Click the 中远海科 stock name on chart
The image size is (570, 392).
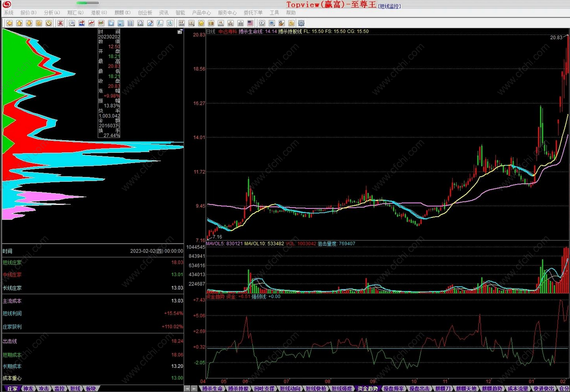(228, 32)
